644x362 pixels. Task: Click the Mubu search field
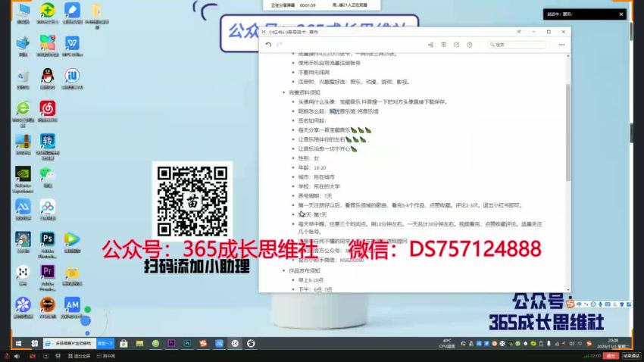point(517,45)
